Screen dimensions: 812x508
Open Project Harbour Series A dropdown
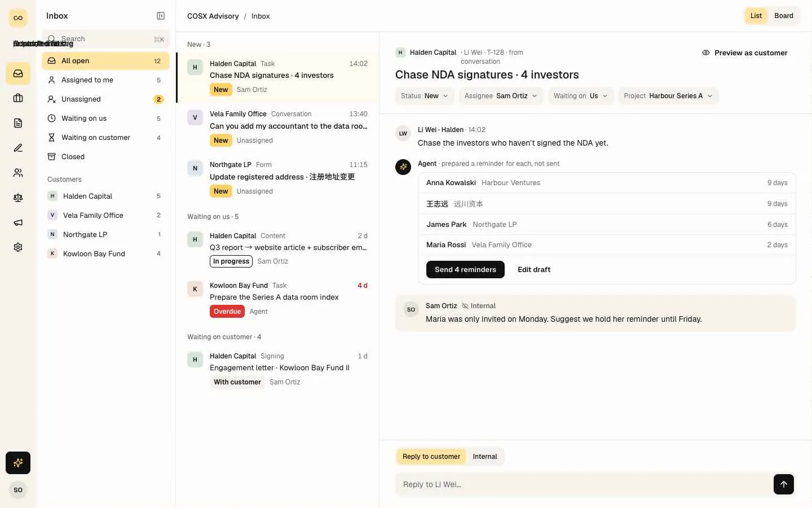tap(668, 96)
